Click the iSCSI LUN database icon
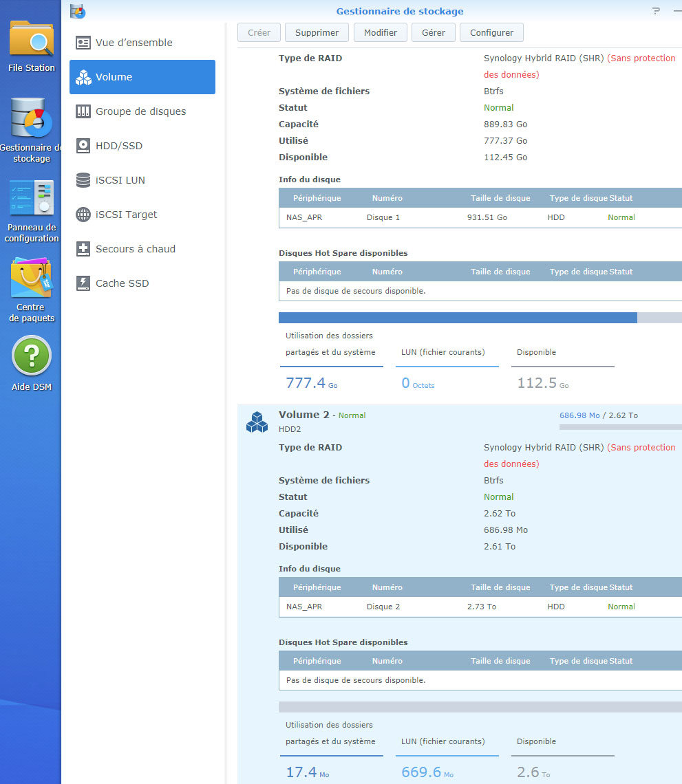 [x=83, y=180]
